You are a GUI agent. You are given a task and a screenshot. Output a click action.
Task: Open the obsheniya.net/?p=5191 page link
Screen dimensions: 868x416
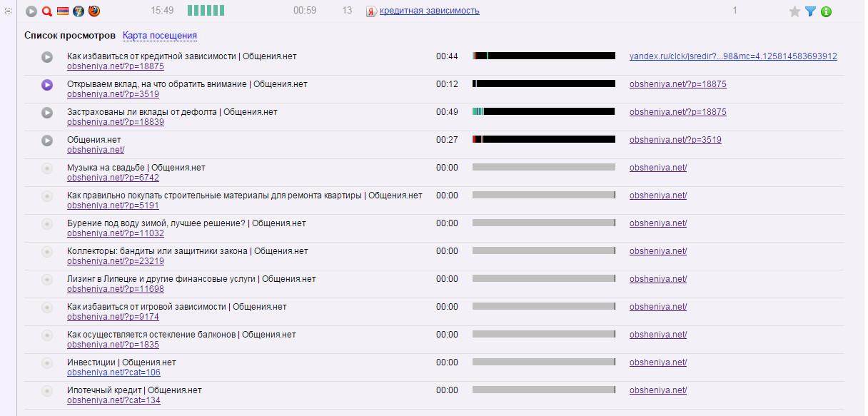coord(113,205)
